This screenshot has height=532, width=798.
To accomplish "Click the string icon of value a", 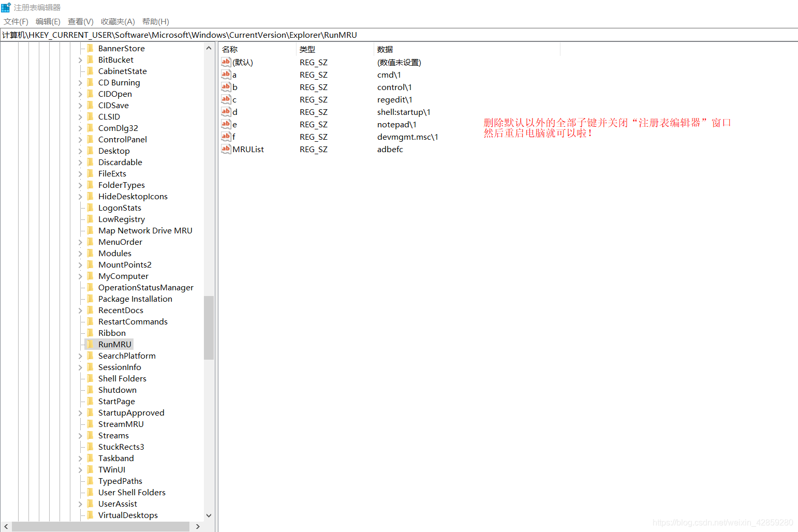I will pos(226,75).
